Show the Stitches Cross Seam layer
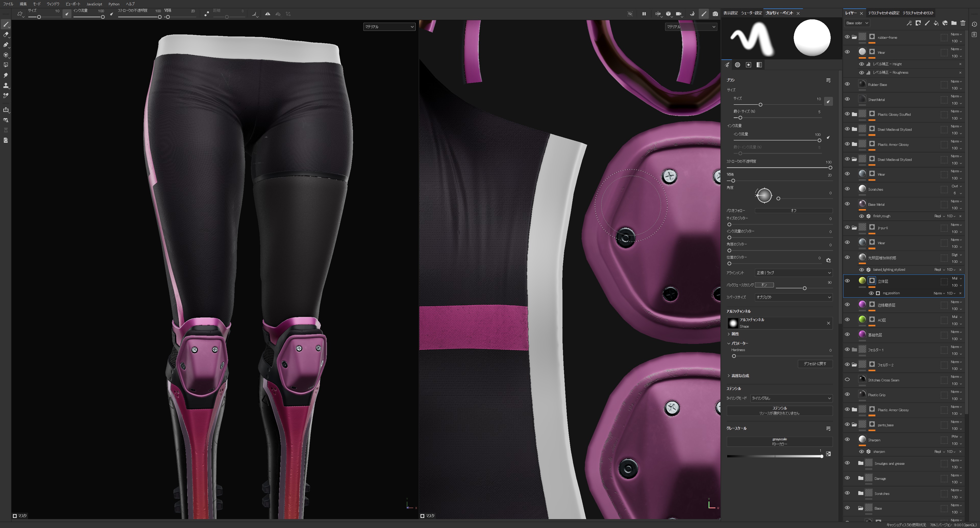This screenshot has height=528, width=980. point(847,380)
